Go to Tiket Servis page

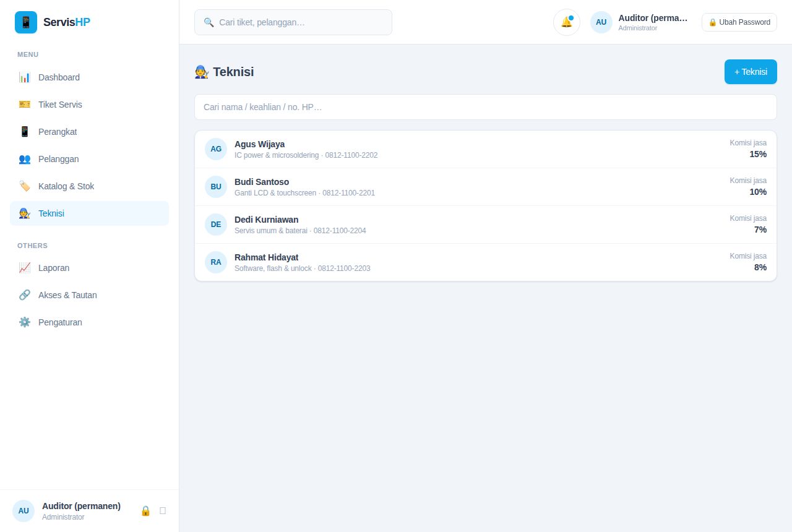click(x=89, y=105)
